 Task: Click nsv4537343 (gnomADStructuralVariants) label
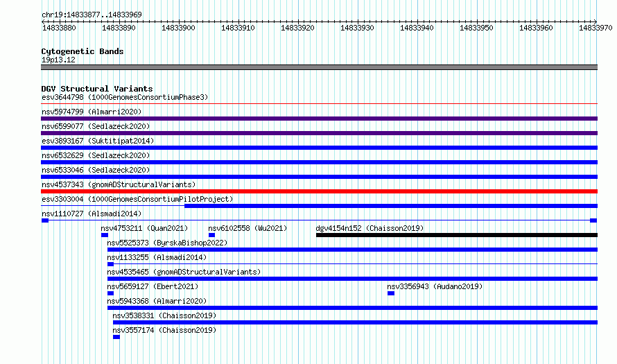click(119, 184)
